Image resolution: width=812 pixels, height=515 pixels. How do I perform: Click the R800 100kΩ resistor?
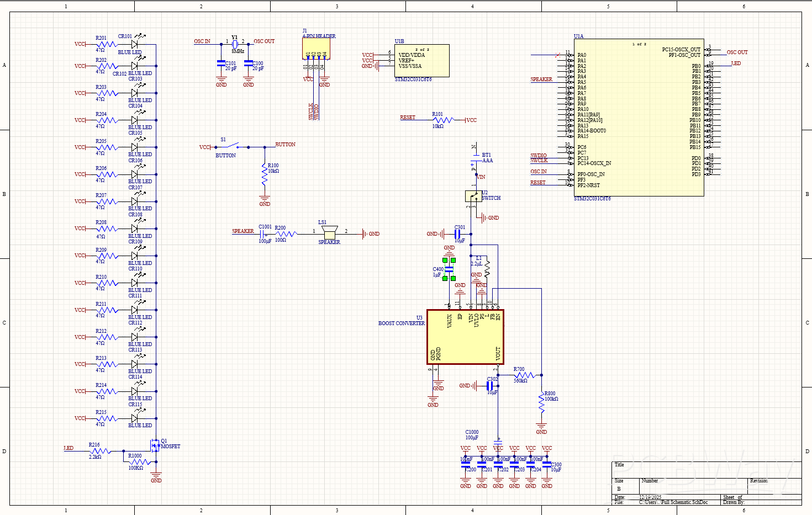[x=542, y=403]
